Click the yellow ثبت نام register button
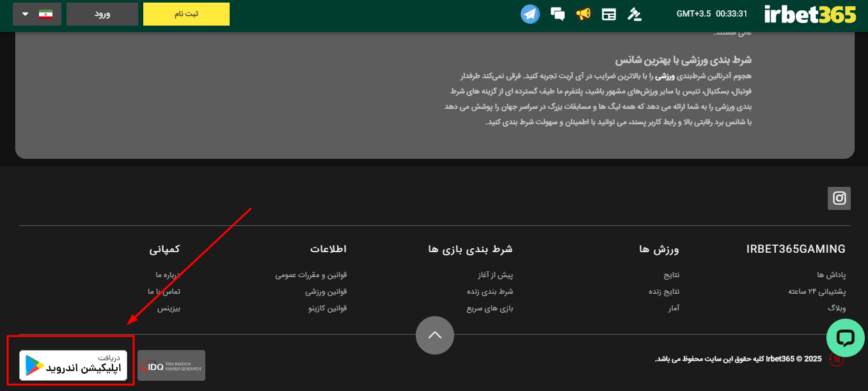The width and height of the screenshot is (868, 391). coord(186,14)
